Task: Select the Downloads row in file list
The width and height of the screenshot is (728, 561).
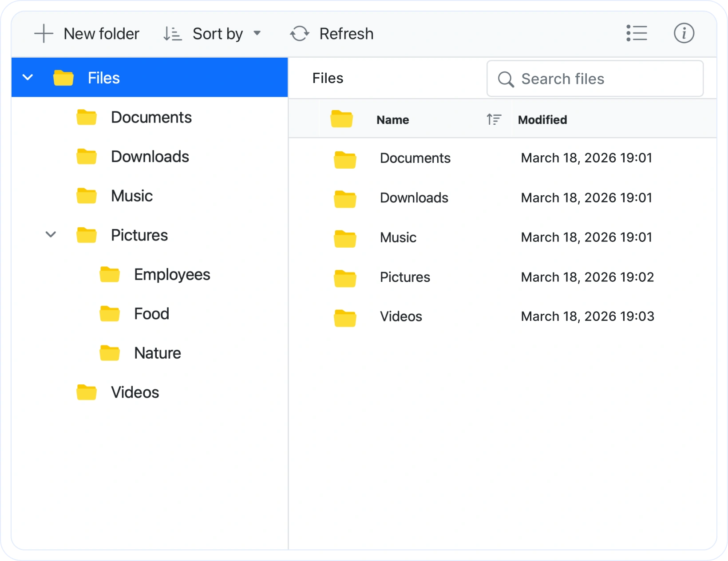Action: [502, 198]
